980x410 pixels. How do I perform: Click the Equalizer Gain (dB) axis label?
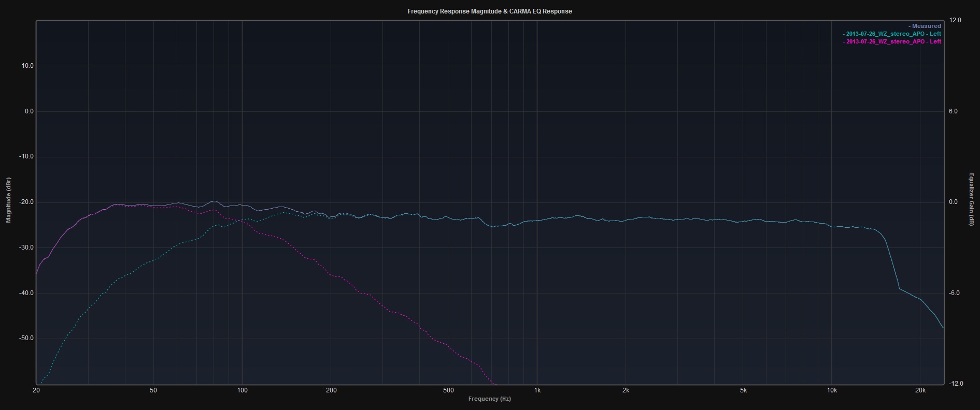pyautogui.click(x=971, y=199)
